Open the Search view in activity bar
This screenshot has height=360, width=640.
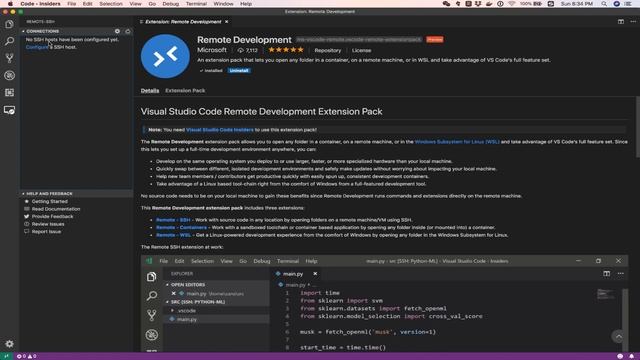point(9,41)
